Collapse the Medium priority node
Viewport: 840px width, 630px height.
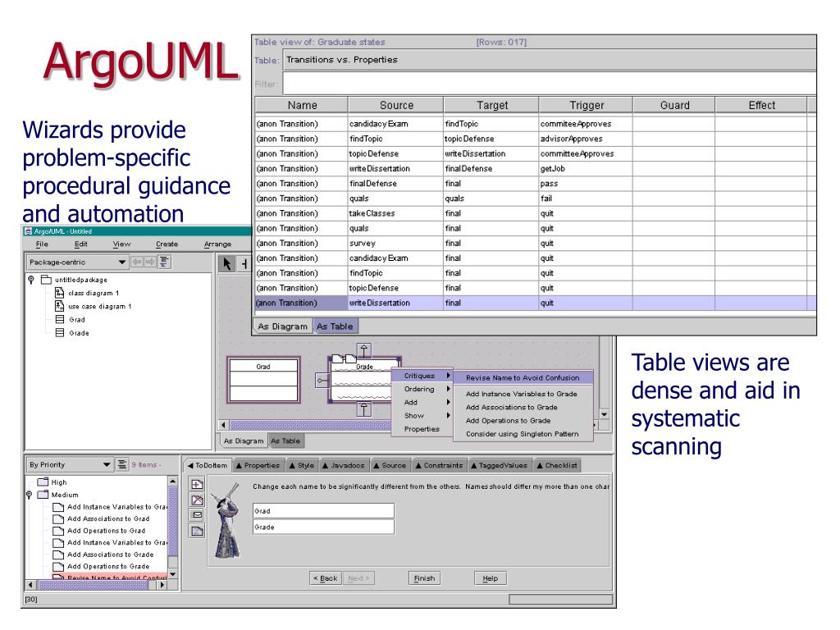coord(29,495)
